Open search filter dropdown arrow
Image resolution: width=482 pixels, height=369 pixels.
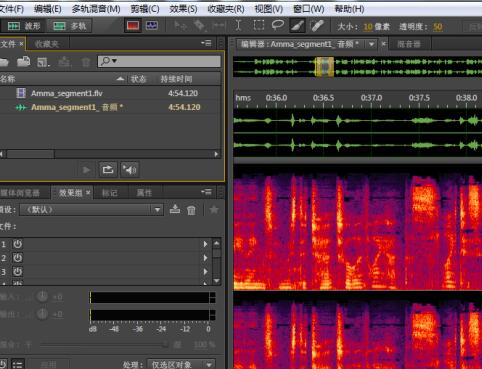coord(114,61)
